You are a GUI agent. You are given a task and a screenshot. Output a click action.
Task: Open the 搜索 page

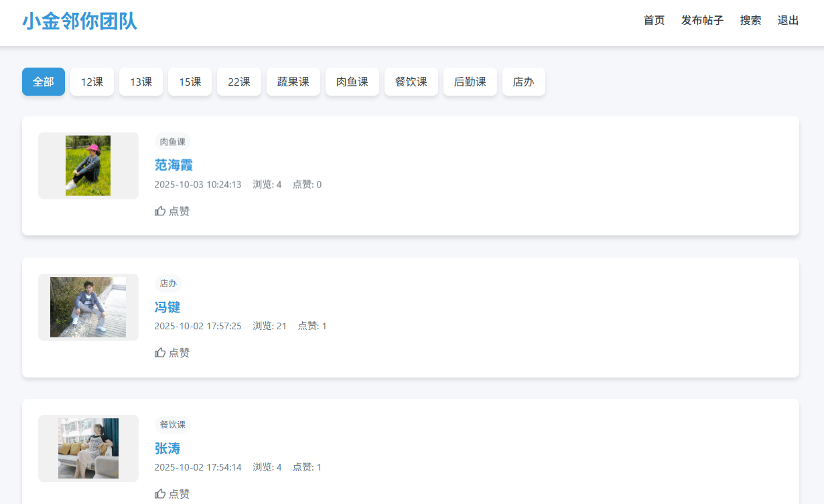coord(750,20)
